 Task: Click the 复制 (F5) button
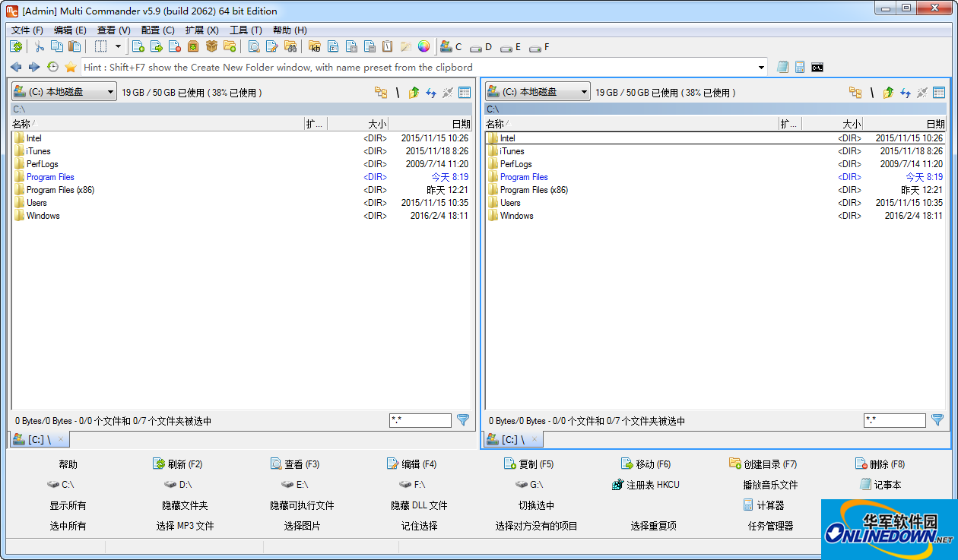tap(528, 464)
